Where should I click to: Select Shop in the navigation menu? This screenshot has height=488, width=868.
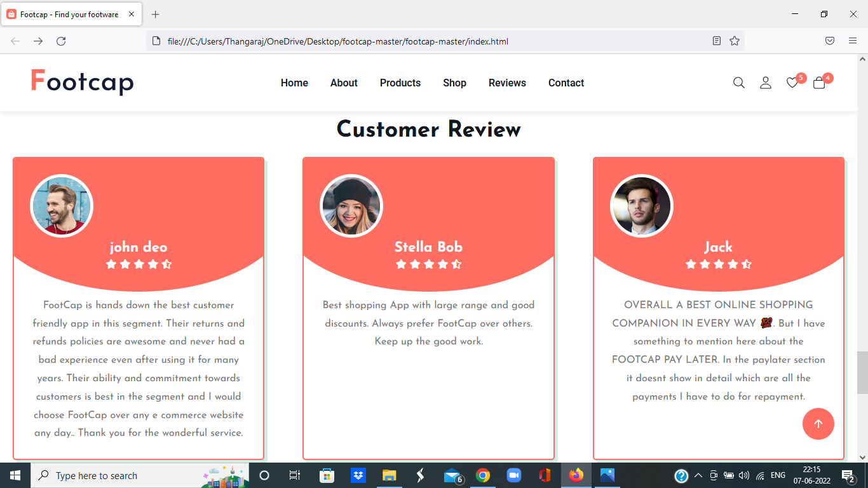coord(454,83)
